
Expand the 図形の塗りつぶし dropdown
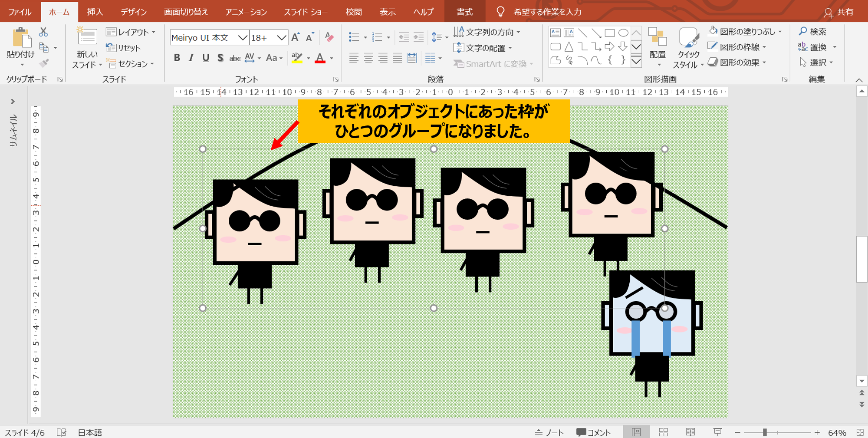pos(780,32)
